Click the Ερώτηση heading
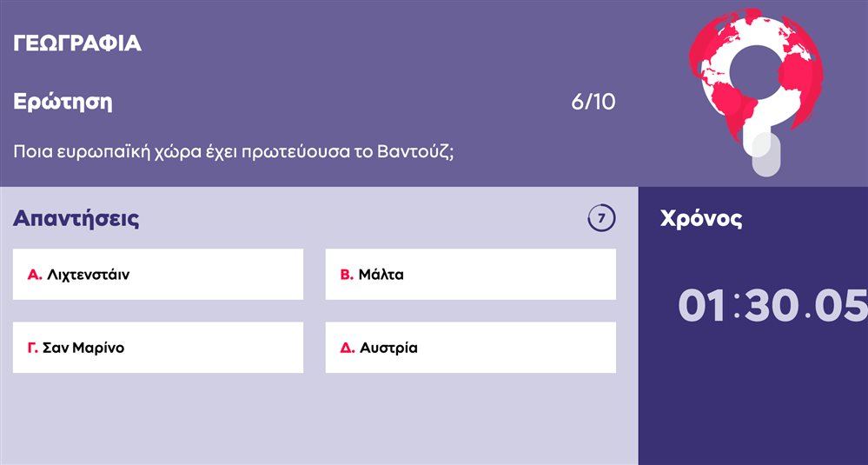 (63, 103)
